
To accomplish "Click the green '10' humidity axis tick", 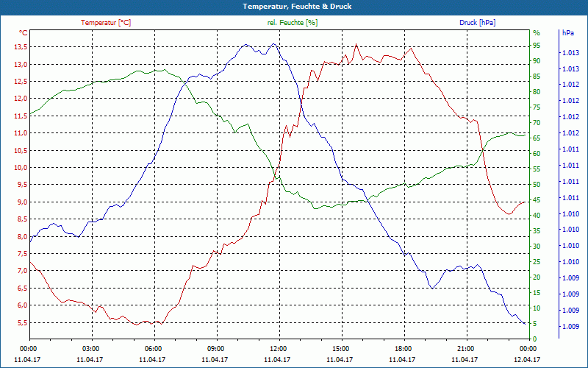I will [537, 308].
